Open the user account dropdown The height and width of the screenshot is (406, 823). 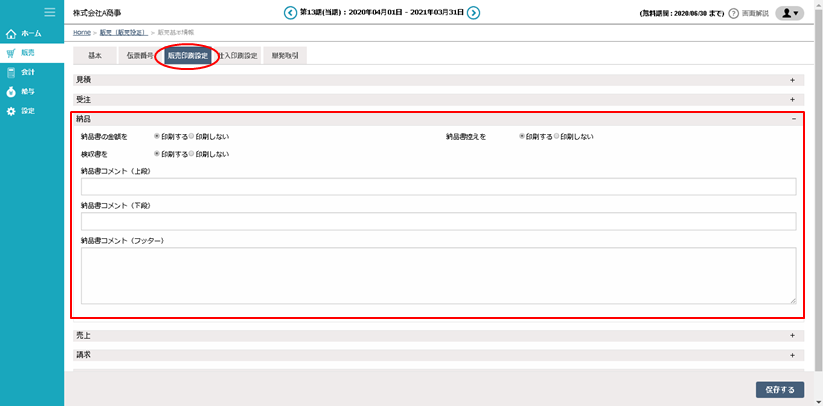pos(789,13)
